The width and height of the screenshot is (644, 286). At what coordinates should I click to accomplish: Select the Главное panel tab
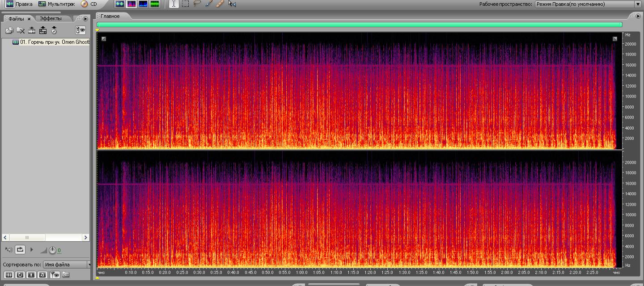click(x=110, y=16)
